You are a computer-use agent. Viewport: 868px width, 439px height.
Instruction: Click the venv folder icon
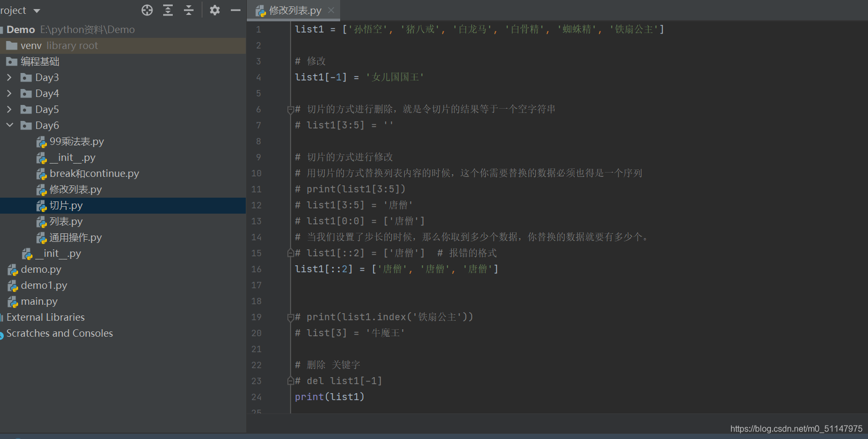[11, 46]
